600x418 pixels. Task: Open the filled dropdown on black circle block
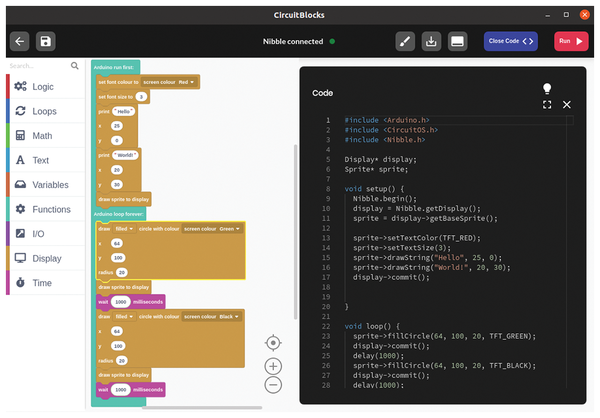[x=124, y=317]
